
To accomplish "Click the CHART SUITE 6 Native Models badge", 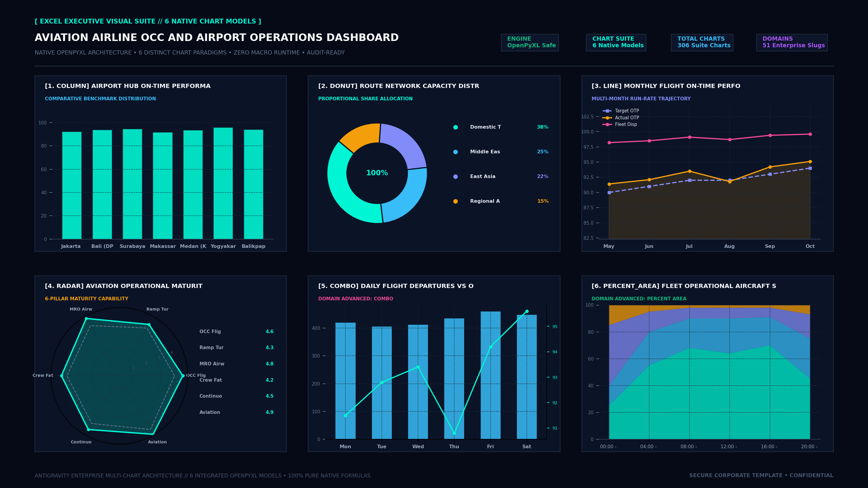I will [x=616, y=42].
